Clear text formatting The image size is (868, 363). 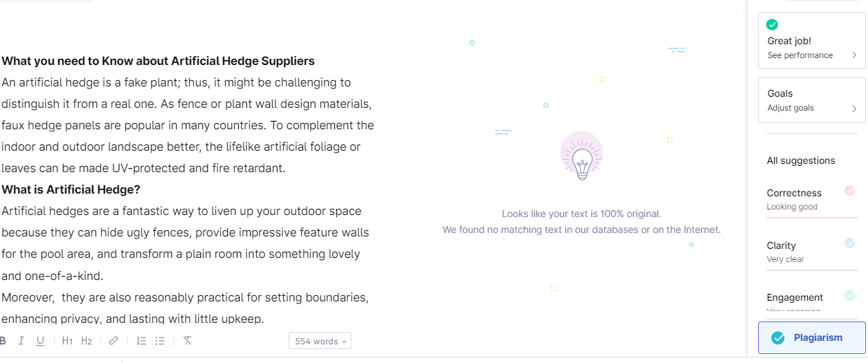tap(187, 341)
